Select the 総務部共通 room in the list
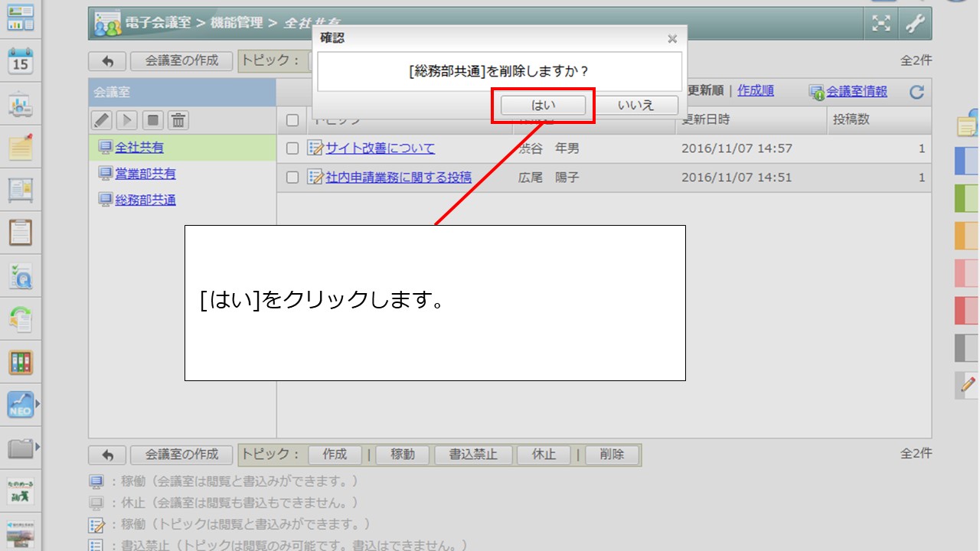The image size is (980, 551). click(x=145, y=200)
